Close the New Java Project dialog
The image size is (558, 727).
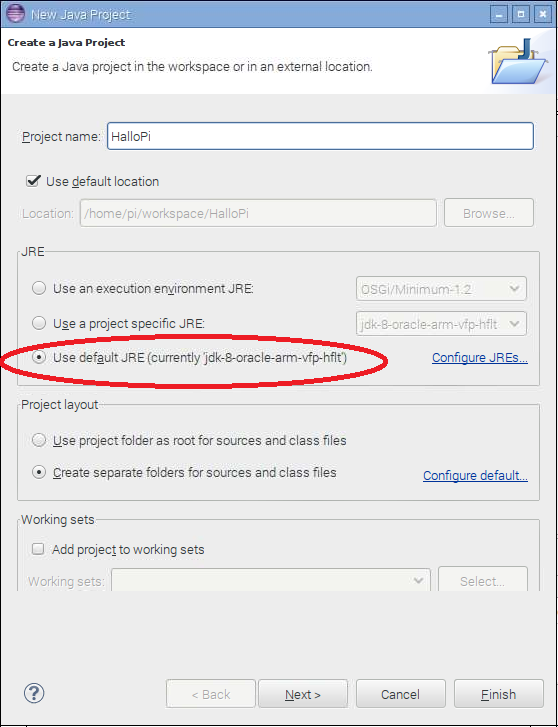point(543,14)
